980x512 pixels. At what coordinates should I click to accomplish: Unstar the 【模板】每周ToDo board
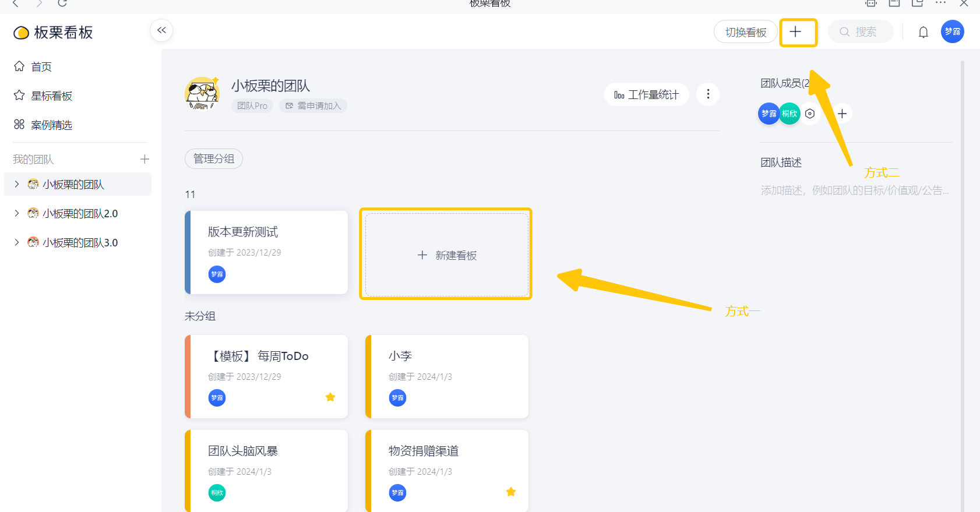(x=330, y=397)
